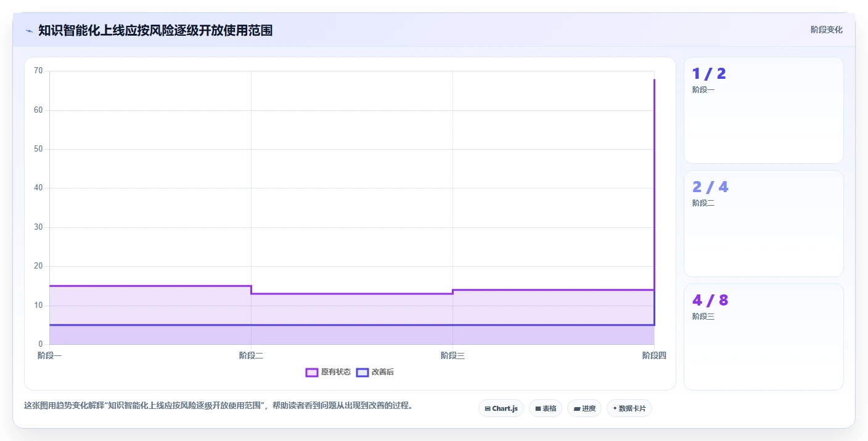Screen dimensions: 868x441
Task: Toggle the 改善后 legend swatch
Action: click(362, 372)
